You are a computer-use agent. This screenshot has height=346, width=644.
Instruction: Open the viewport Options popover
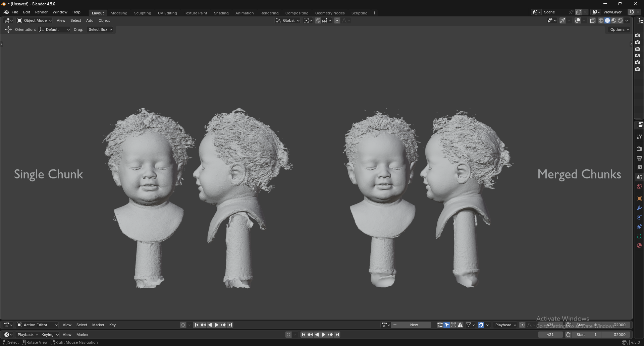click(619, 30)
